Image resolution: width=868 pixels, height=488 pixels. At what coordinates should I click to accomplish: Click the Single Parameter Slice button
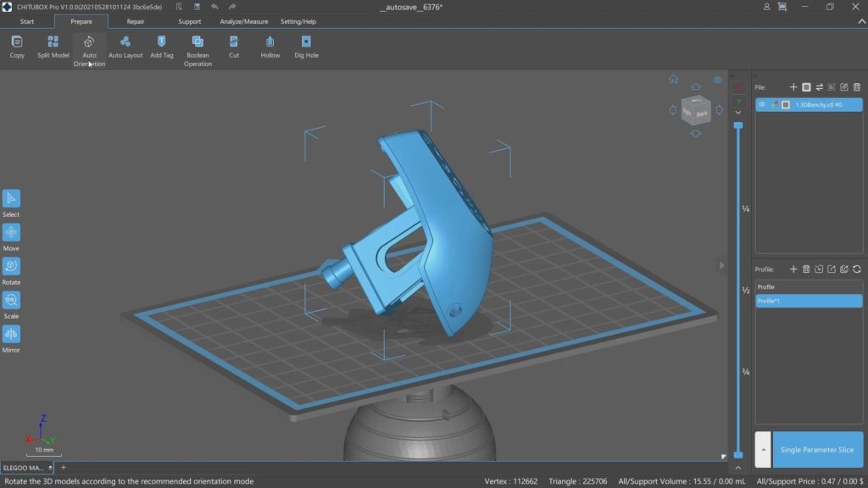(x=817, y=450)
